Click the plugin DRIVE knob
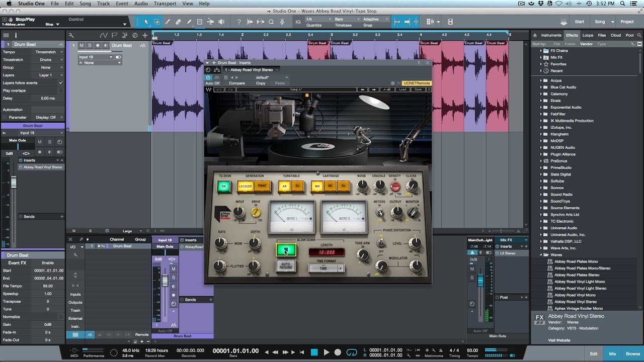 pos(256,213)
